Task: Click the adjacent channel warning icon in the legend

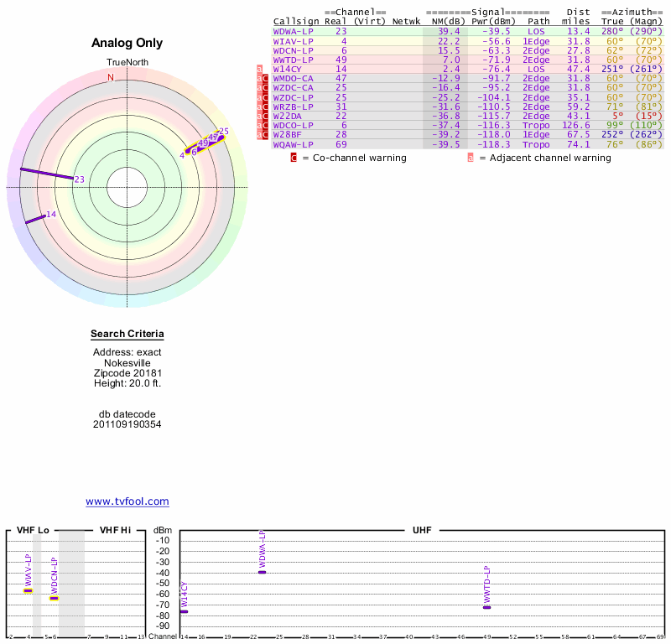Action: pos(471,157)
